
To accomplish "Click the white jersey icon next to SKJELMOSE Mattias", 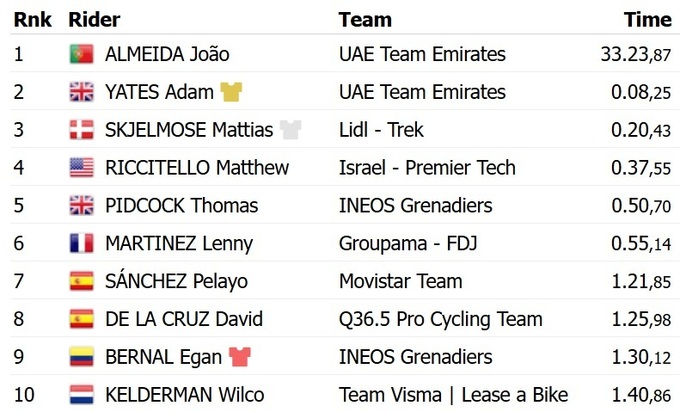I will (x=290, y=130).
